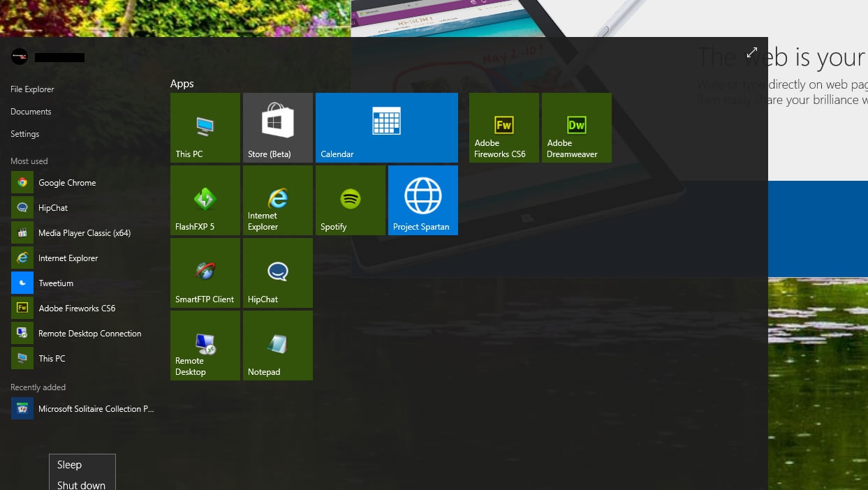Image resolution: width=868 pixels, height=490 pixels.
Task: Open the Calendar tile
Action: tap(387, 128)
